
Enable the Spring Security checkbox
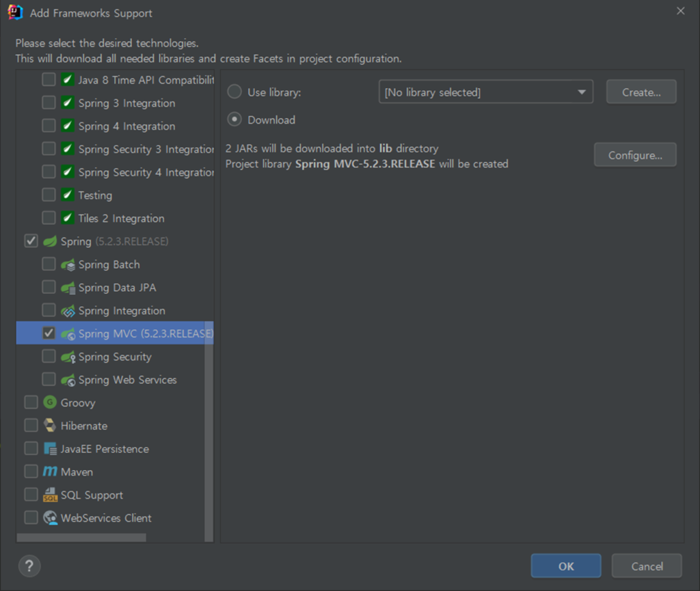pos(49,357)
